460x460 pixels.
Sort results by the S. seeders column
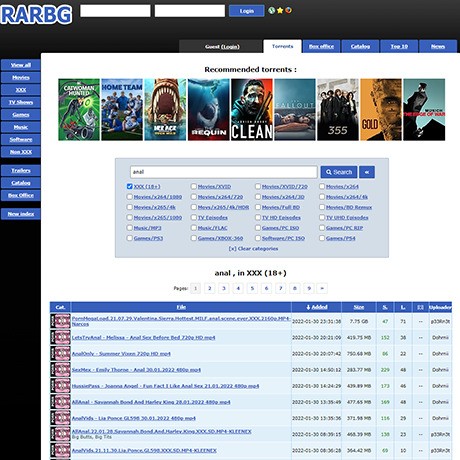pos(385,307)
